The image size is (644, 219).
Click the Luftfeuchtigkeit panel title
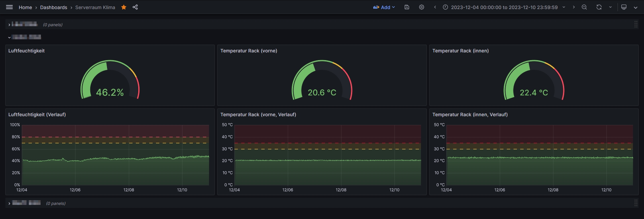coord(26,51)
